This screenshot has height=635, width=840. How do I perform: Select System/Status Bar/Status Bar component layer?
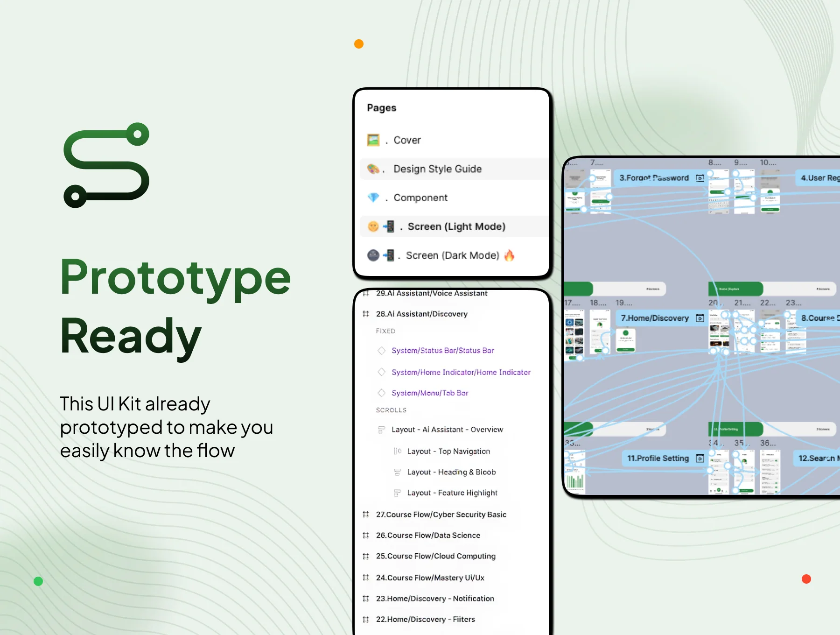point(442,351)
